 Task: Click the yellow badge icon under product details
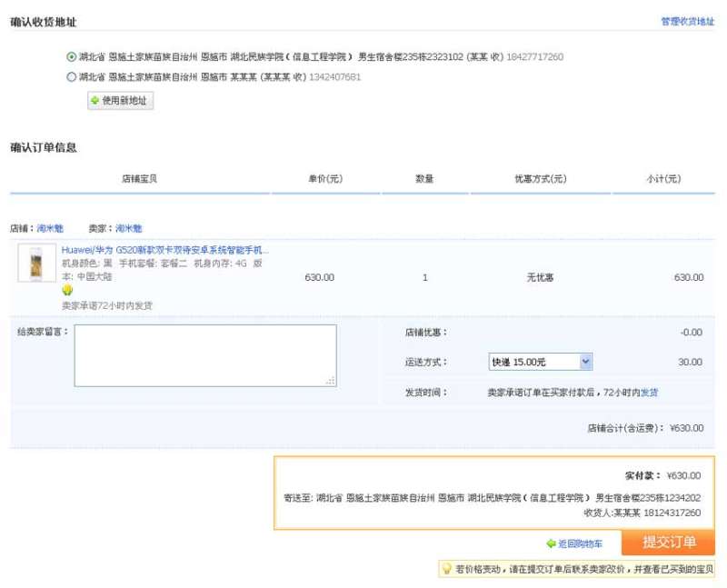[67, 290]
